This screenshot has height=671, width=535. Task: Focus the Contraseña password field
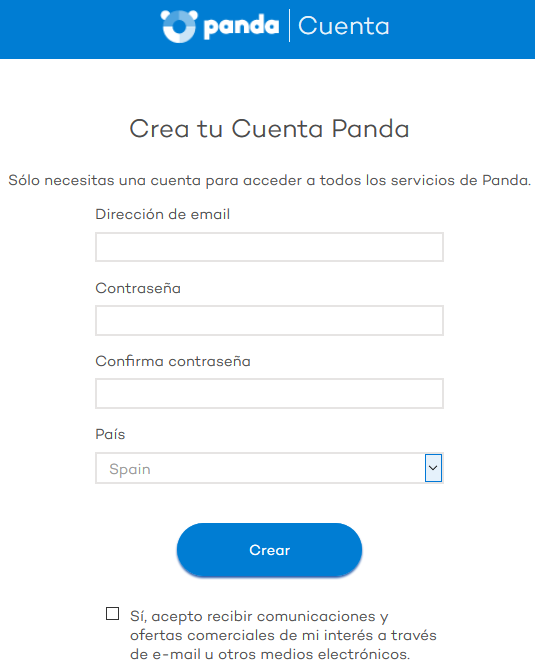(269, 321)
